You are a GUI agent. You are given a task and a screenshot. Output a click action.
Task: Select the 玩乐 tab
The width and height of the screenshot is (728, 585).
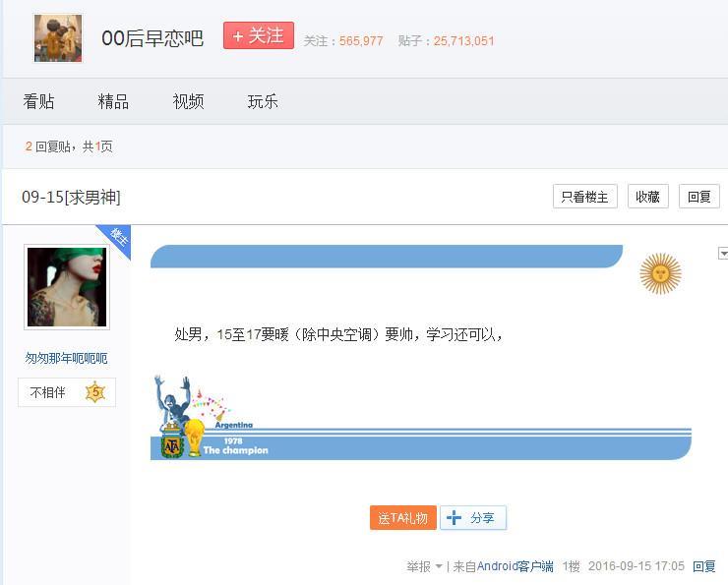coord(263,101)
